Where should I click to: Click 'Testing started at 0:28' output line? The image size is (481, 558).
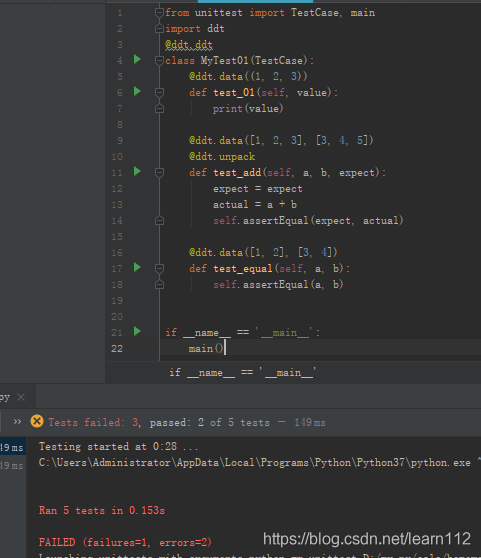click(119, 446)
